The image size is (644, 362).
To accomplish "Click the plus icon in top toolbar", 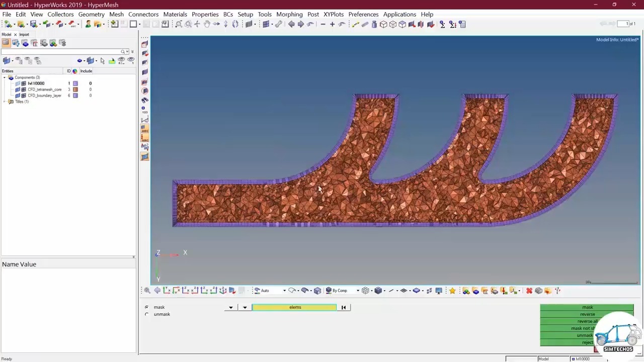I will [x=333, y=24].
